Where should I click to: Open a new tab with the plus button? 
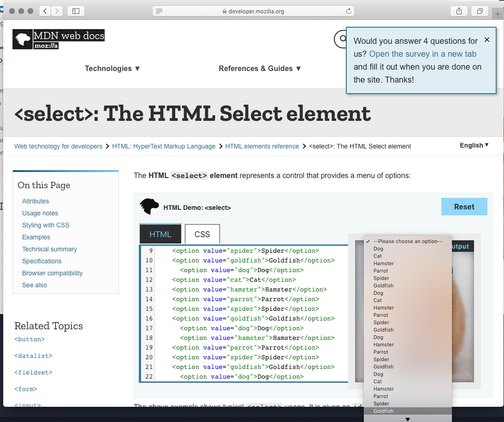(498, 14)
